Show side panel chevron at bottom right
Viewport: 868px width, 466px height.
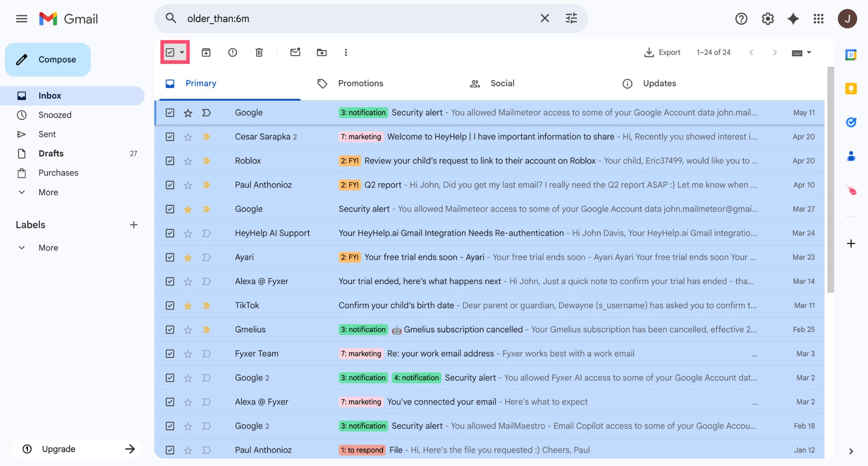pos(851,451)
